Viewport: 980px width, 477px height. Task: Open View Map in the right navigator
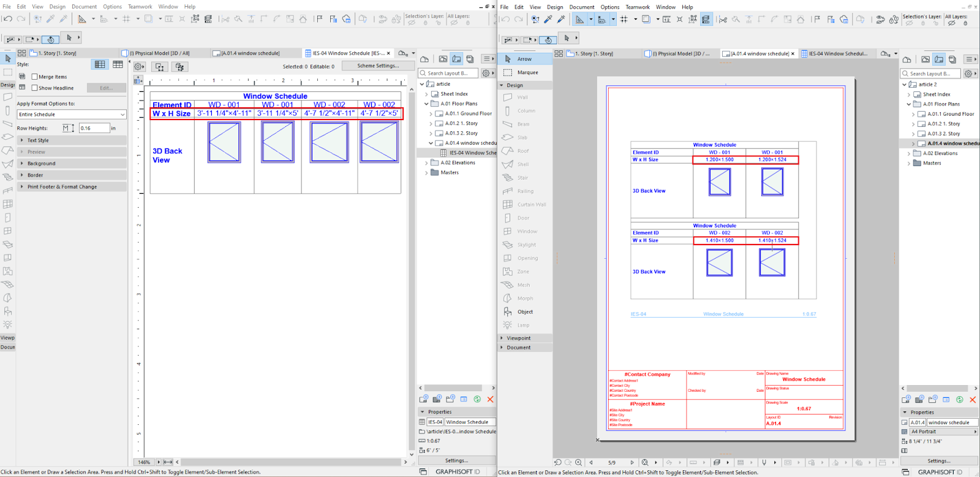(925, 59)
